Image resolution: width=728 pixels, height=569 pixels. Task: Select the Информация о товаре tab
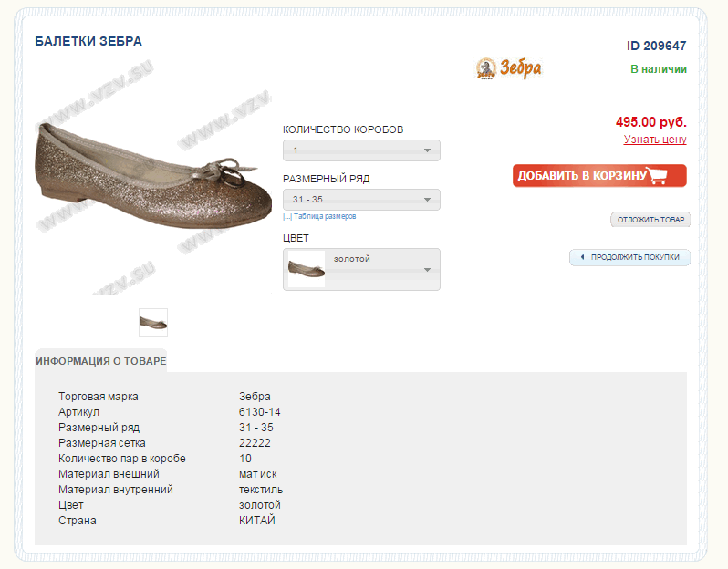(100, 361)
